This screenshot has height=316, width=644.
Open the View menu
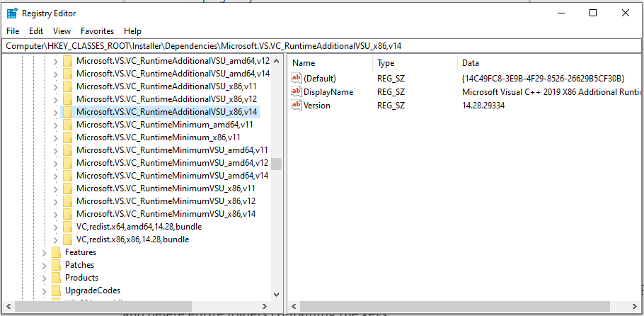pyautogui.click(x=62, y=31)
